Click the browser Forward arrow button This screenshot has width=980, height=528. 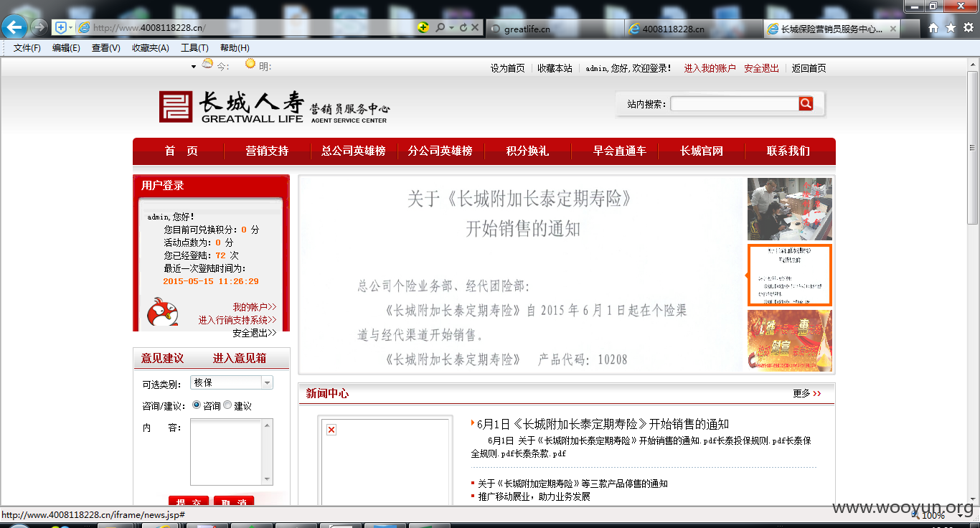pyautogui.click(x=39, y=27)
